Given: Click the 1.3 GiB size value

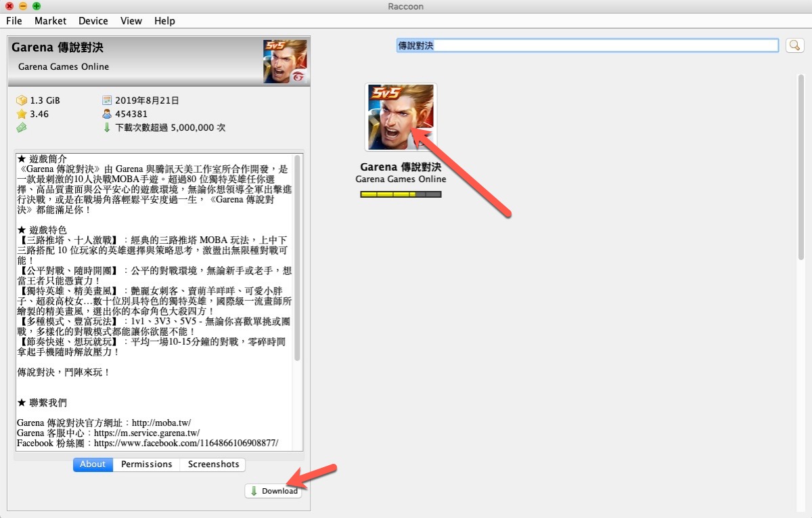Looking at the screenshot, I should 45,100.
